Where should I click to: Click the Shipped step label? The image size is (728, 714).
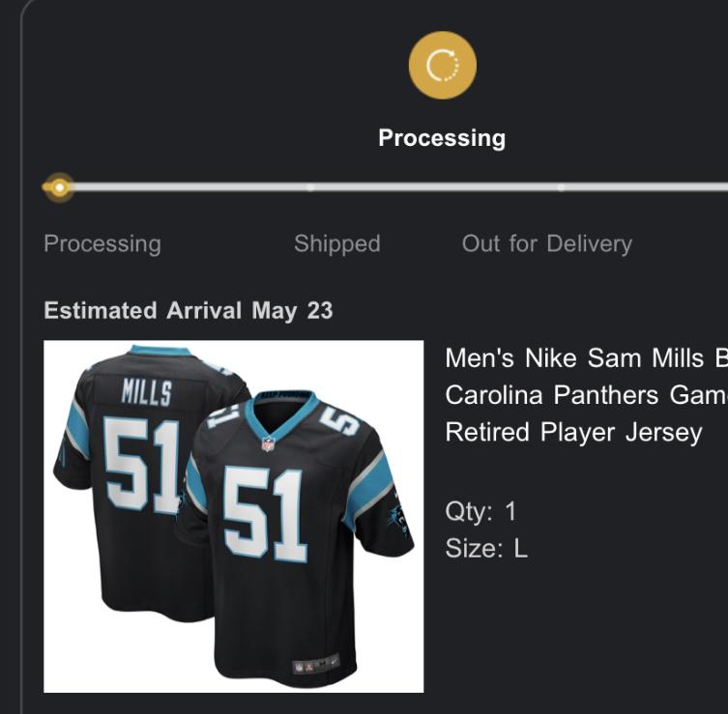(336, 243)
